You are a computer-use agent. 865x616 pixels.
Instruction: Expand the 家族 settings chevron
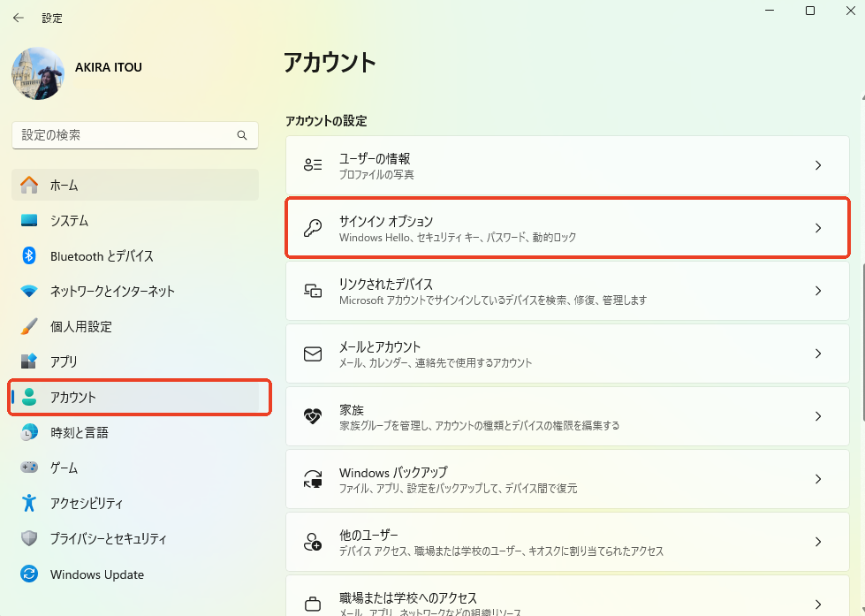point(817,415)
